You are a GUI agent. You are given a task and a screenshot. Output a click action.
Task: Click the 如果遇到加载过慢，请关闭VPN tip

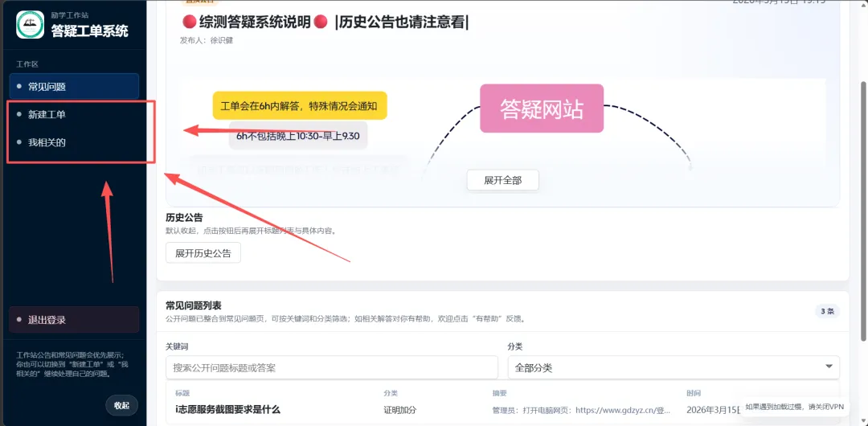[794, 407]
